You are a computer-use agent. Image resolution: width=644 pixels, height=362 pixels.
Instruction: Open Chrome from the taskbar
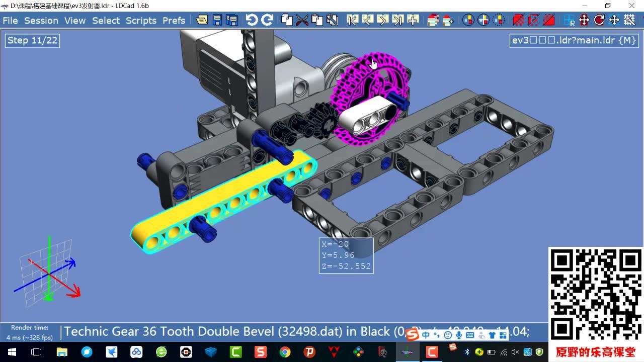[285, 352]
